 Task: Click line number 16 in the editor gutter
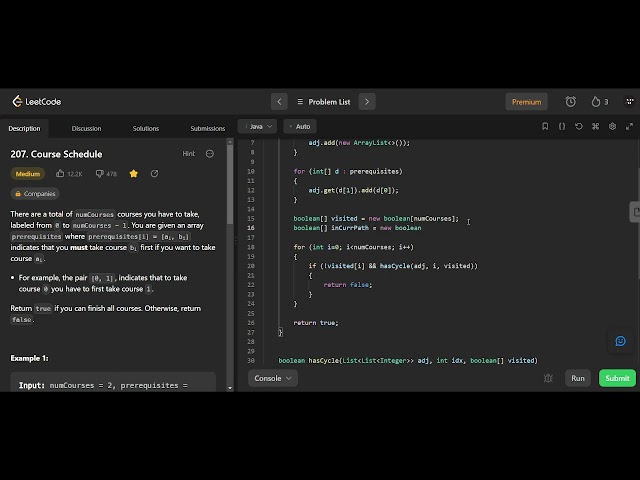(x=251, y=228)
